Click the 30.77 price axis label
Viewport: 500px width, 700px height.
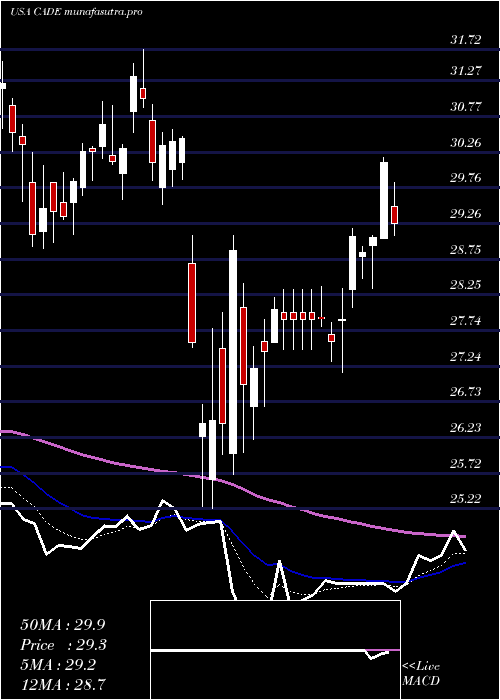(466, 107)
